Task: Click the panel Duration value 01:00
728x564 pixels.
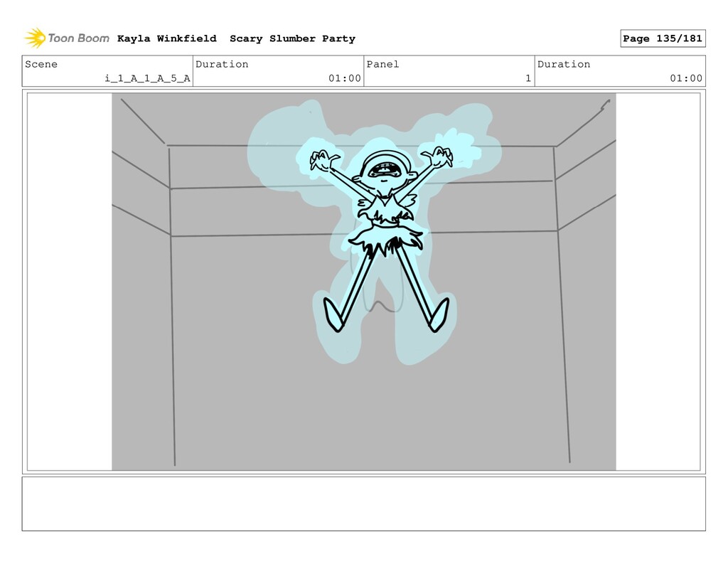Action: click(x=686, y=78)
